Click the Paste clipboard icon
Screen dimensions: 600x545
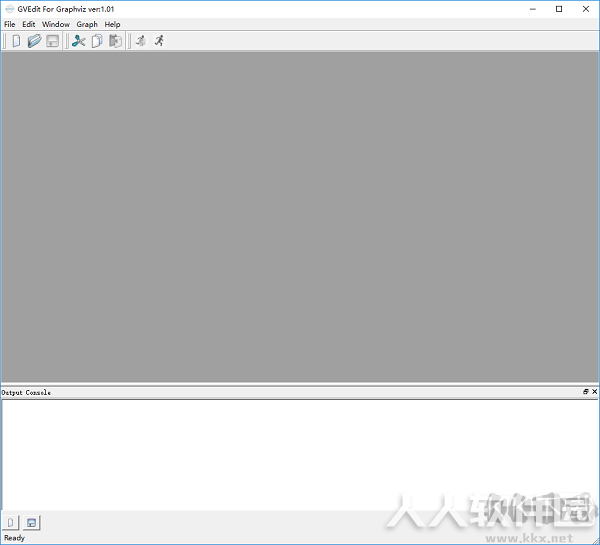[x=115, y=41]
